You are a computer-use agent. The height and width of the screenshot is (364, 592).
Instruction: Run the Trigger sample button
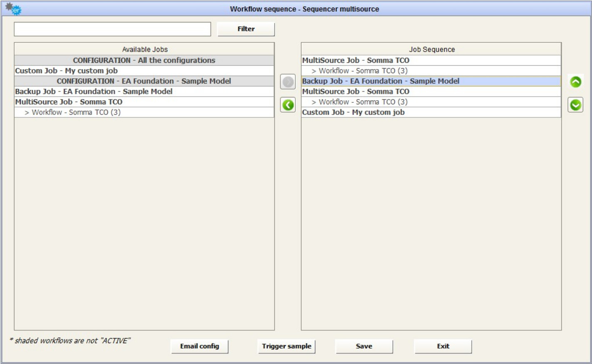click(x=287, y=346)
